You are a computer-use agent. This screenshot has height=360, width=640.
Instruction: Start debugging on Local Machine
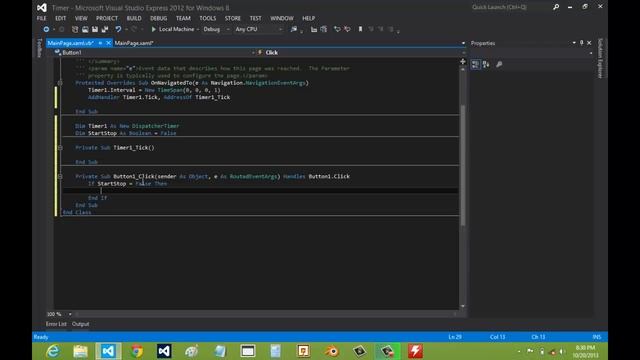click(172, 29)
